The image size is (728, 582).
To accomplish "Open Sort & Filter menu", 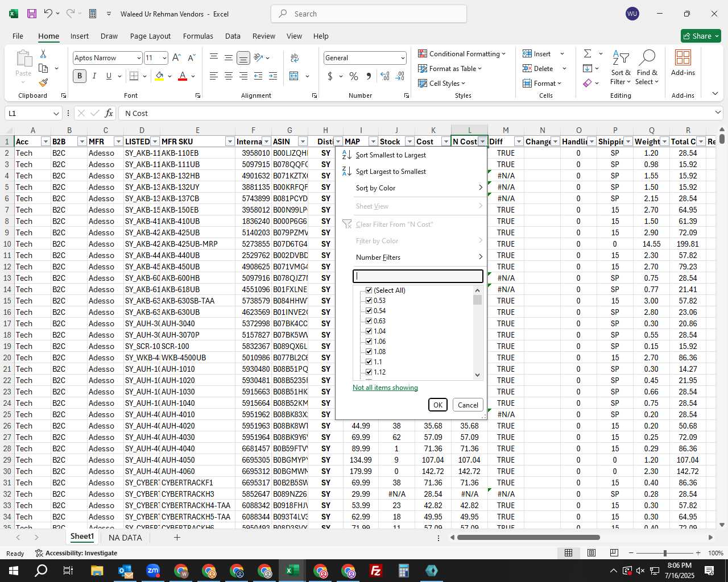I will (621, 67).
